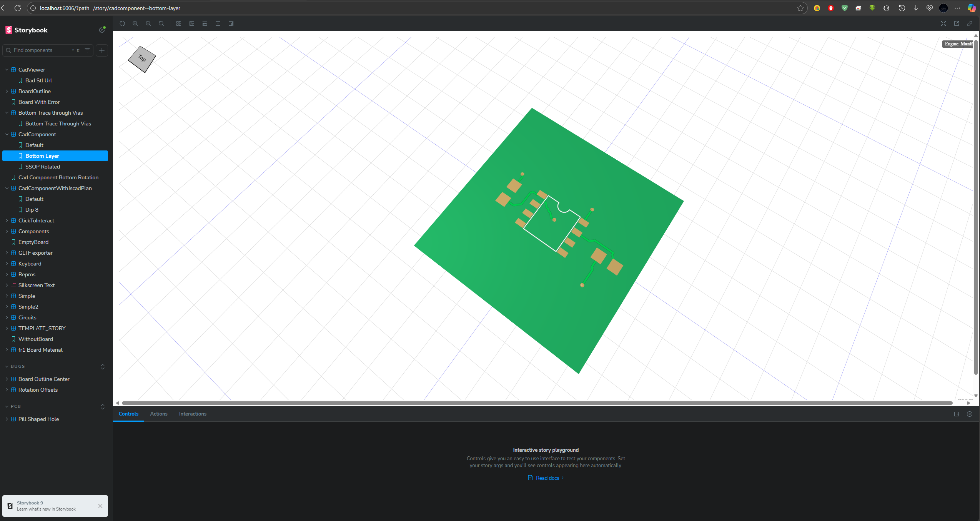Open canvas in new tab icon
Viewport: 980px width, 521px height.
click(x=957, y=23)
